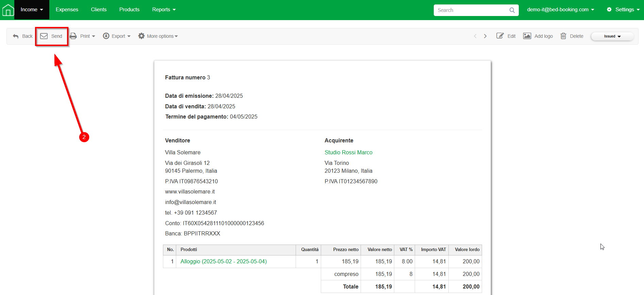
Task: Open the Reports dropdown menu
Action: [x=164, y=10]
